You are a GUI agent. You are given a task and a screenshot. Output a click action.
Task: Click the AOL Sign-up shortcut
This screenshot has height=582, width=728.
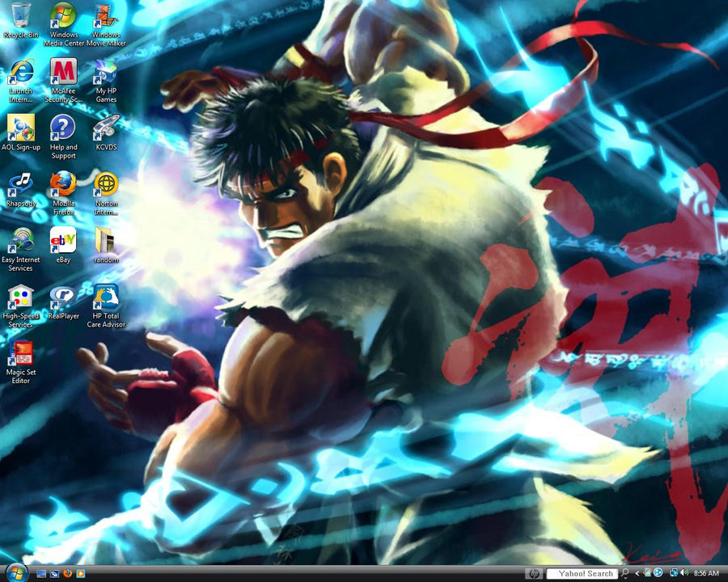click(x=21, y=133)
